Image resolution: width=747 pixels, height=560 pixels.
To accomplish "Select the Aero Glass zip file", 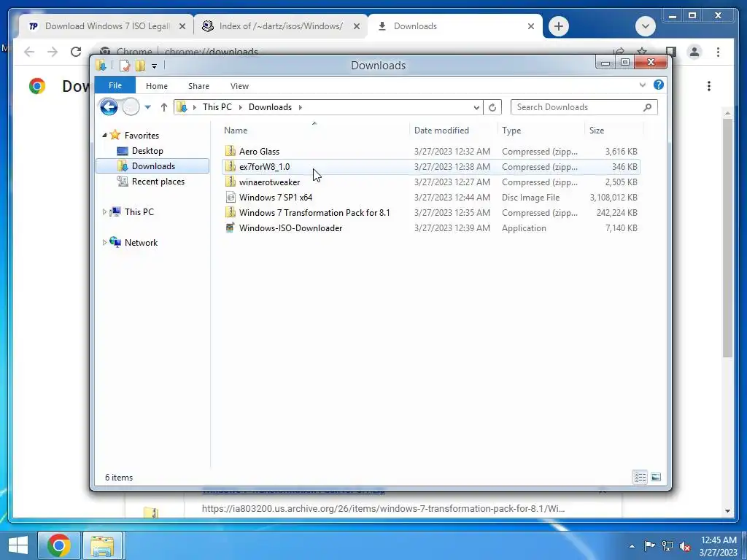I will coord(430,152).
